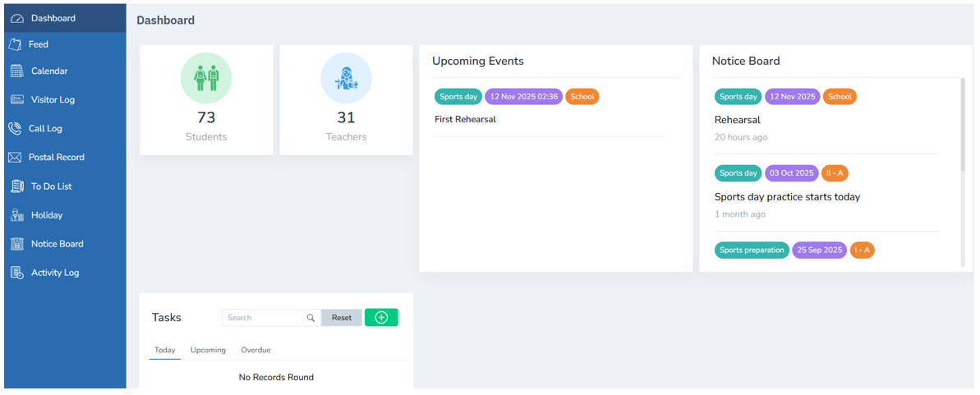The height and width of the screenshot is (395, 980).
Task: Click the Dashboard speedometer icon in sidebar
Action: click(x=17, y=19)
